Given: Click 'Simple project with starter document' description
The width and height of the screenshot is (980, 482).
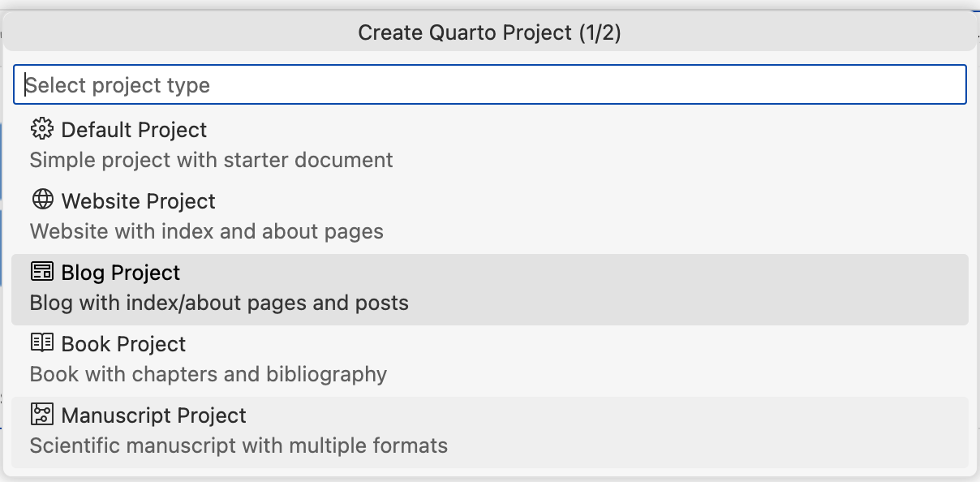Looking at the screenshot, I should click(211, 160).
